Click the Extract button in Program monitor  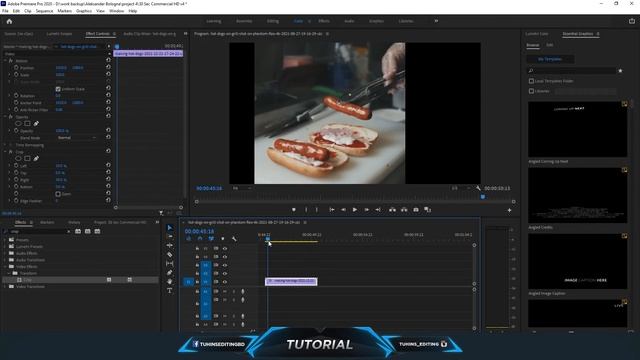pyautogui.click(x=404, y=210)
